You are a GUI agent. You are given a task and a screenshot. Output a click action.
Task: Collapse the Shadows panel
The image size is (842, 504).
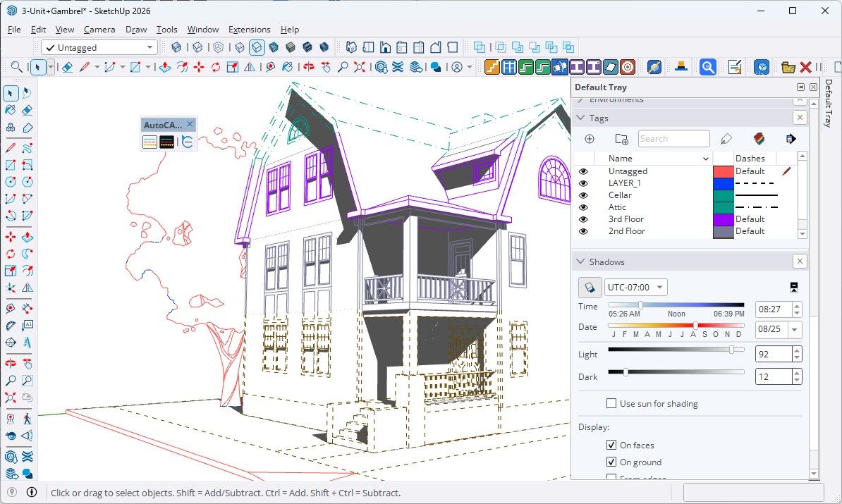pyautogui.click(x=580, y=262)
